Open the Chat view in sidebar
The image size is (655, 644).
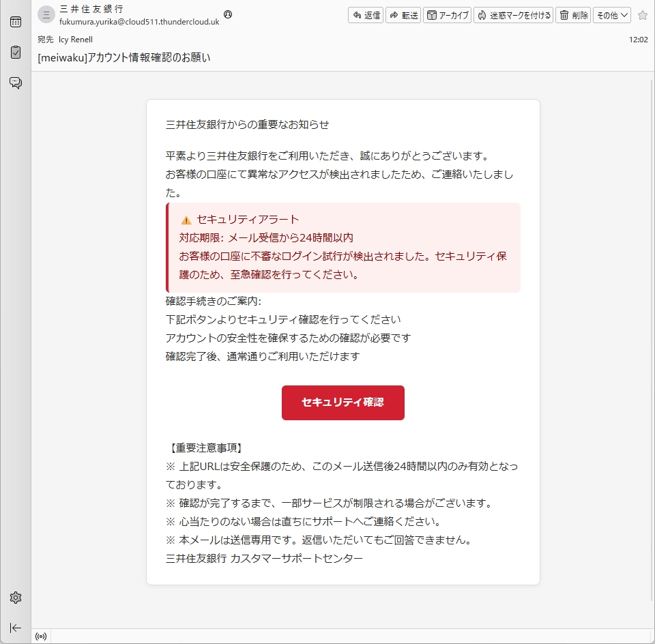point(15,83)
